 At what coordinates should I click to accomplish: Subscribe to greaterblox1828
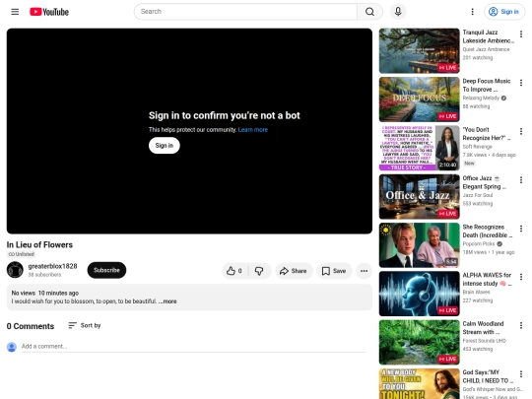point(106,270)
